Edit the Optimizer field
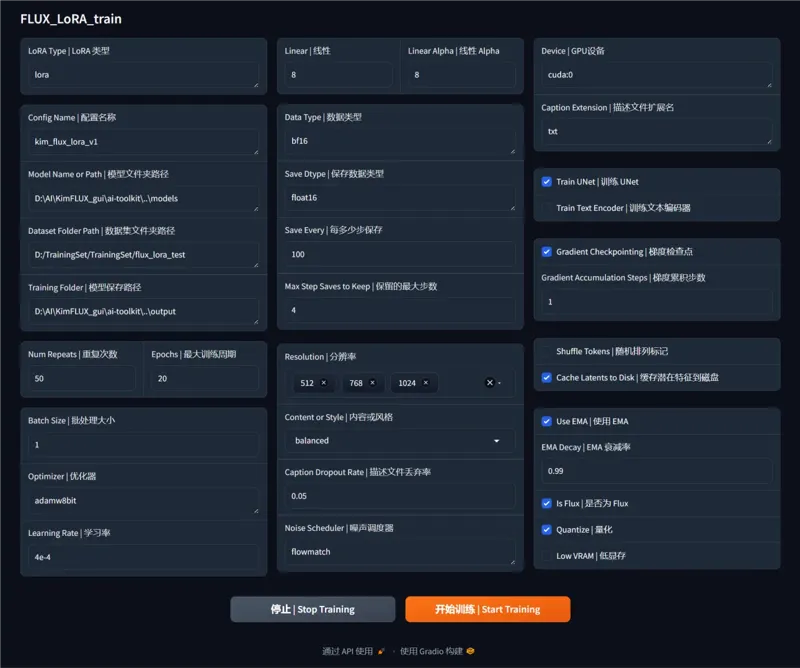 (143, 501)
